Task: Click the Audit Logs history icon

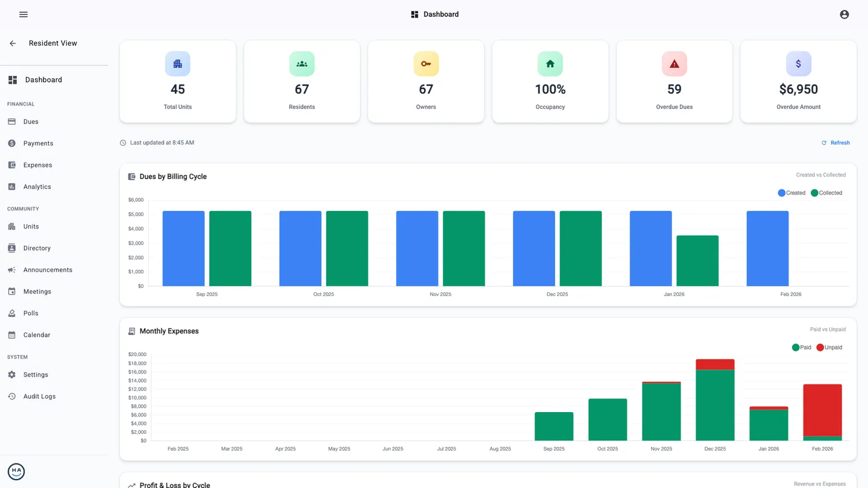Action: point(11,396)
